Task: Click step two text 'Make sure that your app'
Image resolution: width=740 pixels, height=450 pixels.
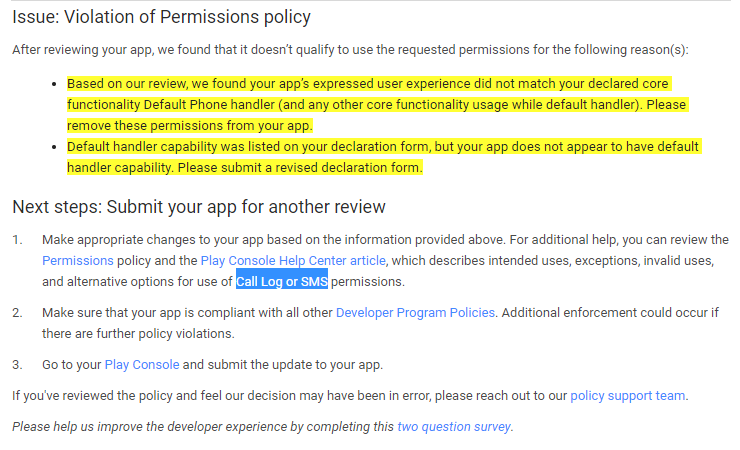Action: 118,313
